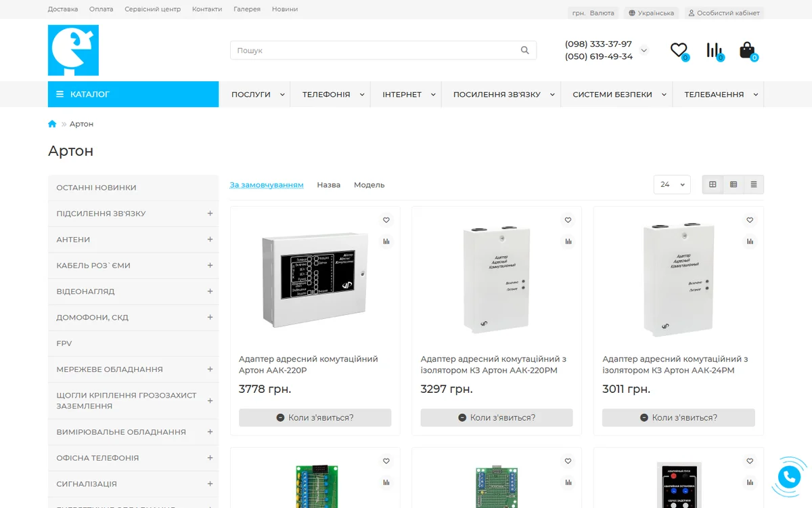The height and width of the screenshot is (508, 812).
Task: Open the Контакти link
Action: pyautogui.click(x=207, y=9)
